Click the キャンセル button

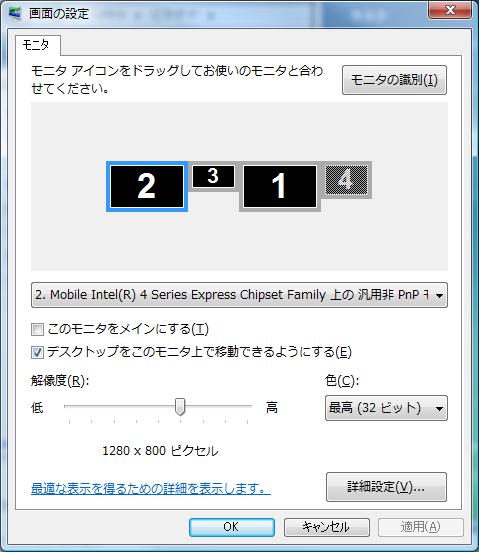pos(327,527)
